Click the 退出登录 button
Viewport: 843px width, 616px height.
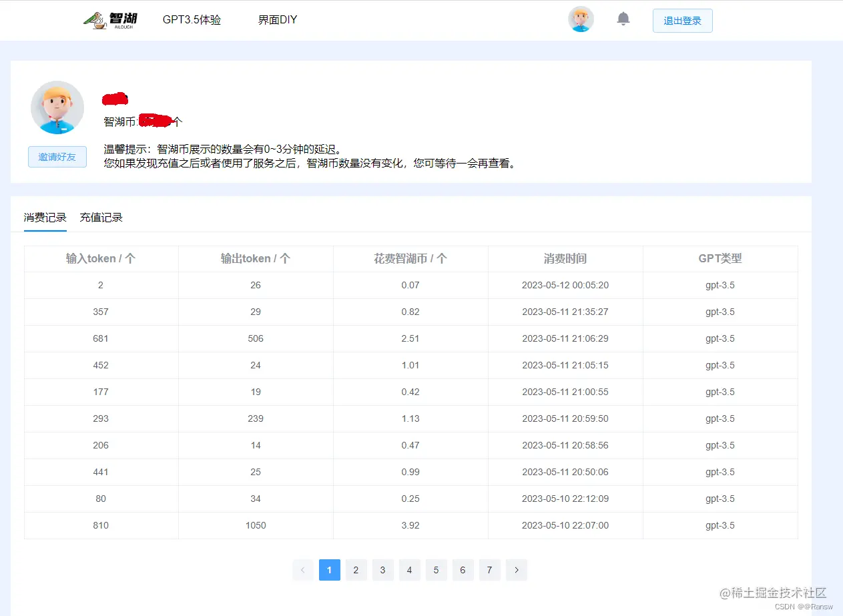(682, 21)
